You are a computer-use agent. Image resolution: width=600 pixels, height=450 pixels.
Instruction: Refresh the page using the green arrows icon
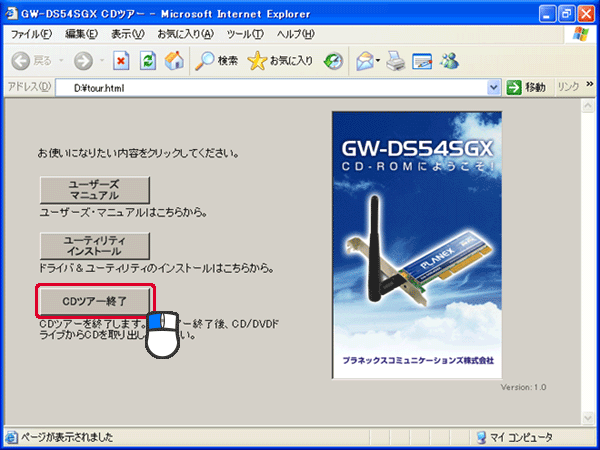tap(148, 60)
